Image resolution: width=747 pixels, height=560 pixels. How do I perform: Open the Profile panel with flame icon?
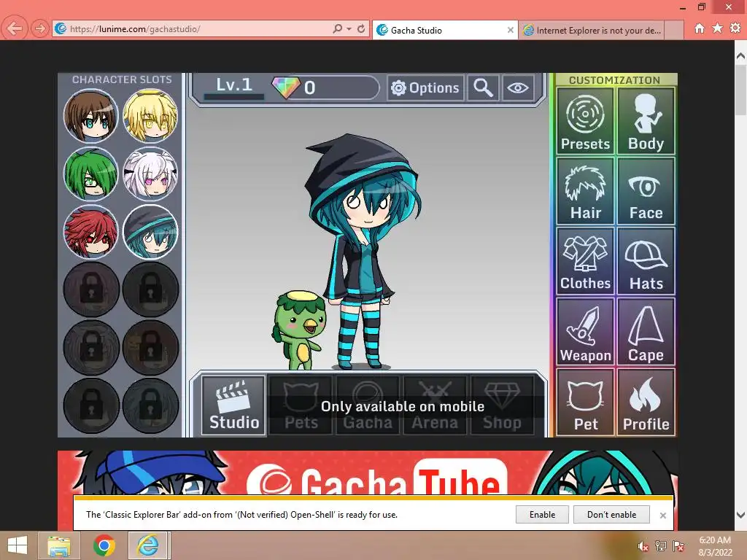click(x=646, y=402)
